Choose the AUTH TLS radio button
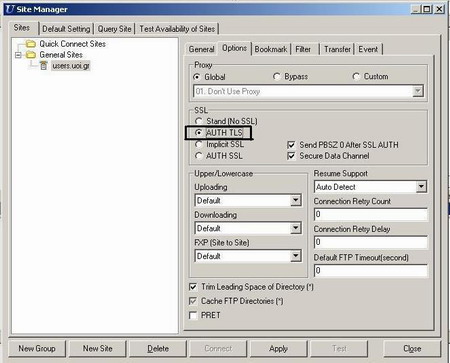The image size is (450, 363). tap(198, 133)
